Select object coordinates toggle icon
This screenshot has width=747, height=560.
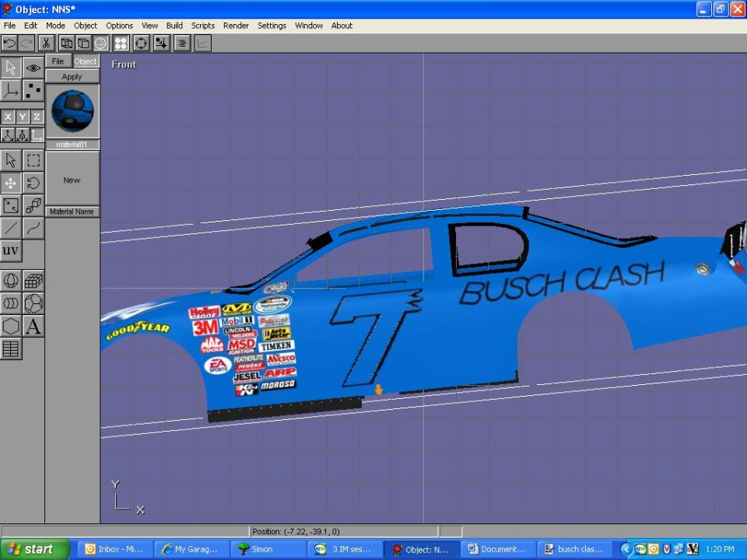tap(23, 135)
